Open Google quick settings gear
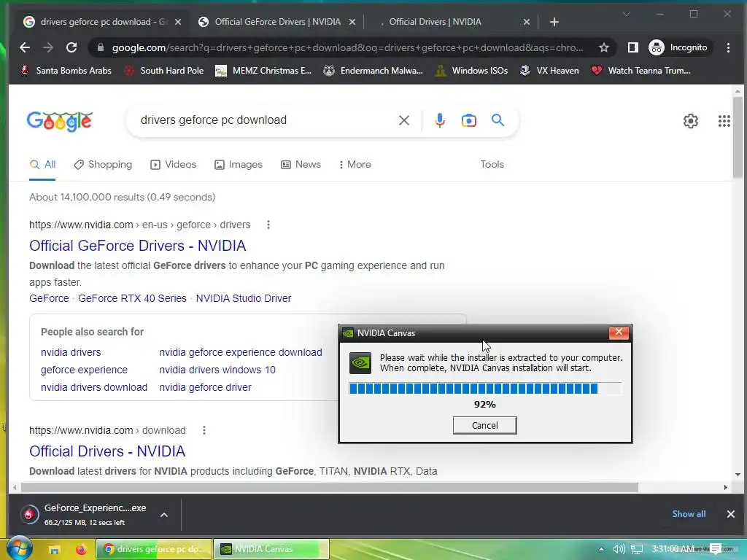747x560 pixels. click(690, 121)
